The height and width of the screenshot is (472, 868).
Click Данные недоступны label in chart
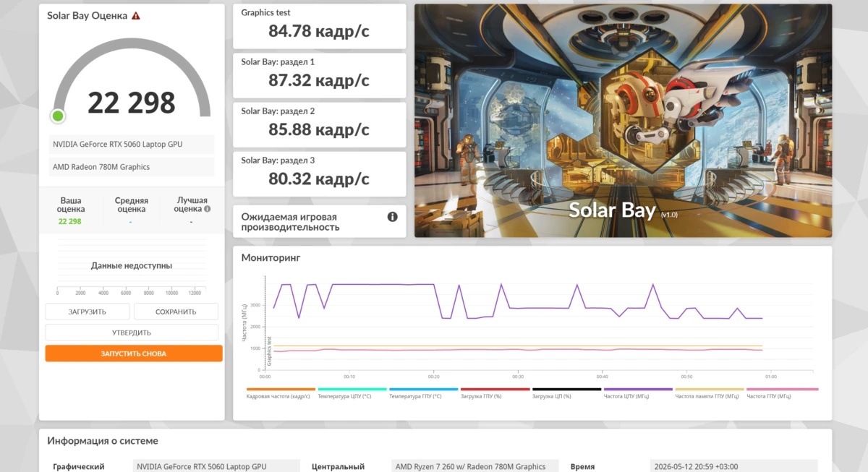[x=132, y=265]
